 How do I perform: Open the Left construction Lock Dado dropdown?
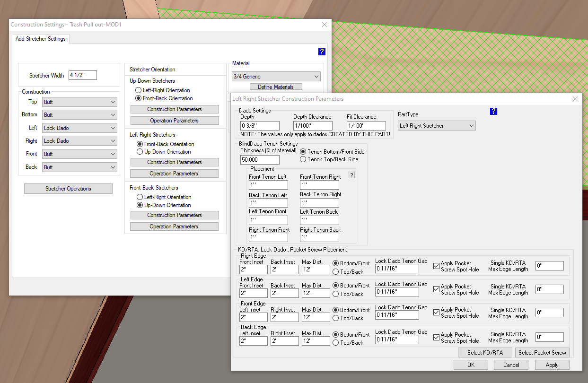[79, 128]
